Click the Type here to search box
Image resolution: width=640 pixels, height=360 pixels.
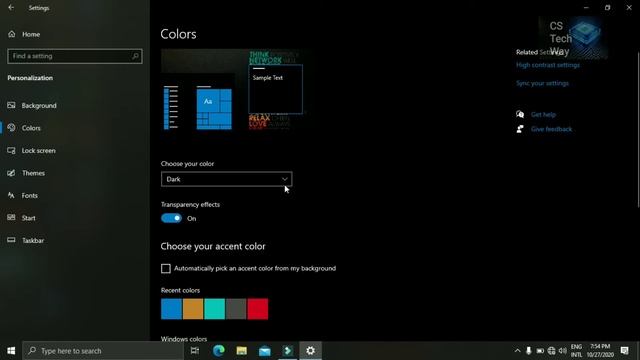point(103,351)
